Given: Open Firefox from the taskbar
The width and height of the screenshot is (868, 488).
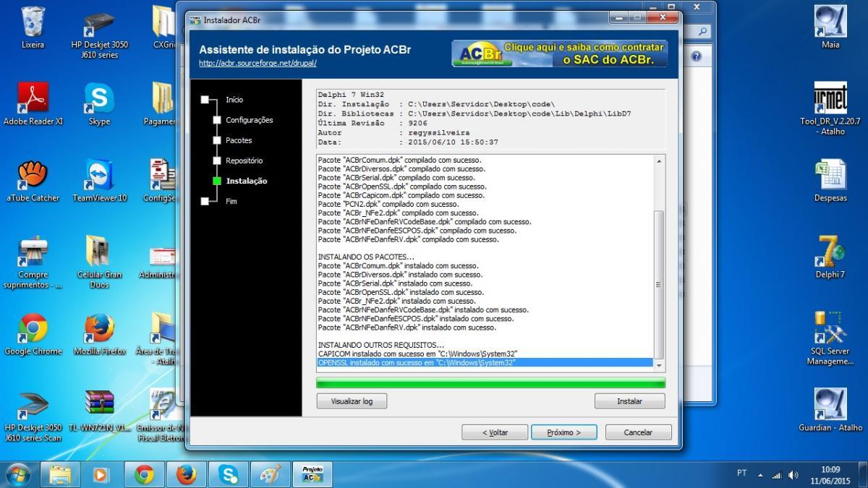Looking at the screenshot, I should [x=186, y=474].
